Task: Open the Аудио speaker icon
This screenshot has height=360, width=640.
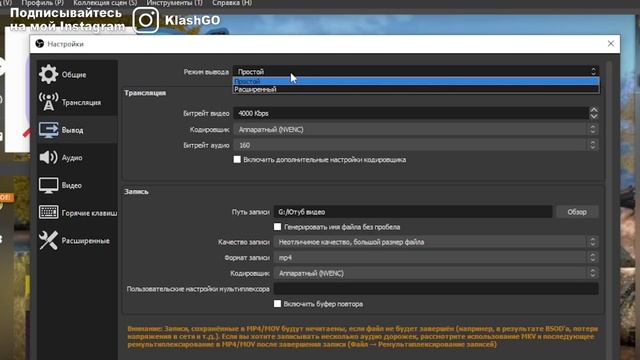Action: click(48, 157)
